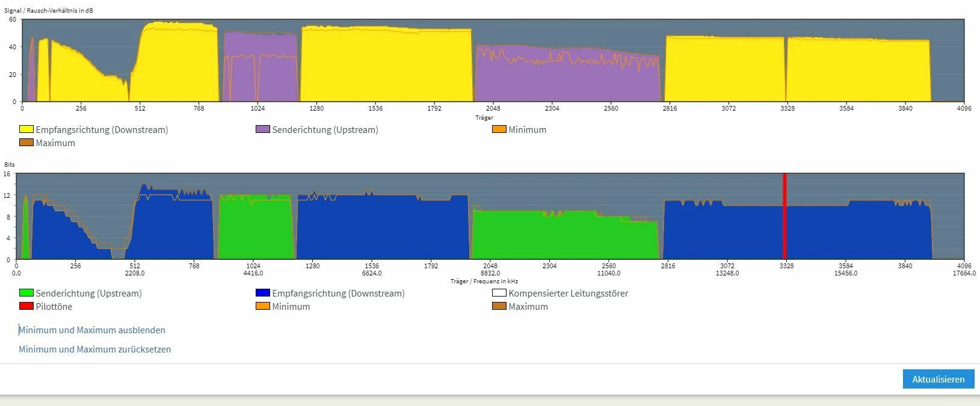Click the 'Bits' axis title
Viewport: 980px width, 406px height.
10,164
